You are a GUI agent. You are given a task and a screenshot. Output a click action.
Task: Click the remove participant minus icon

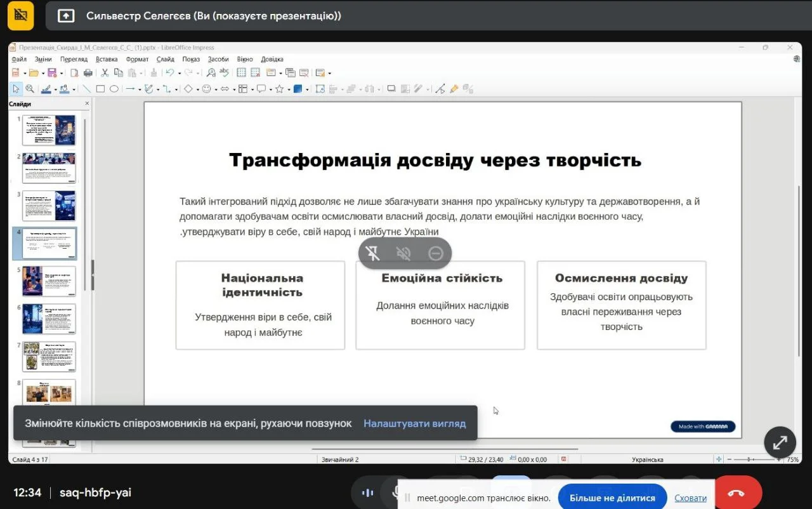tap(435, 254)
